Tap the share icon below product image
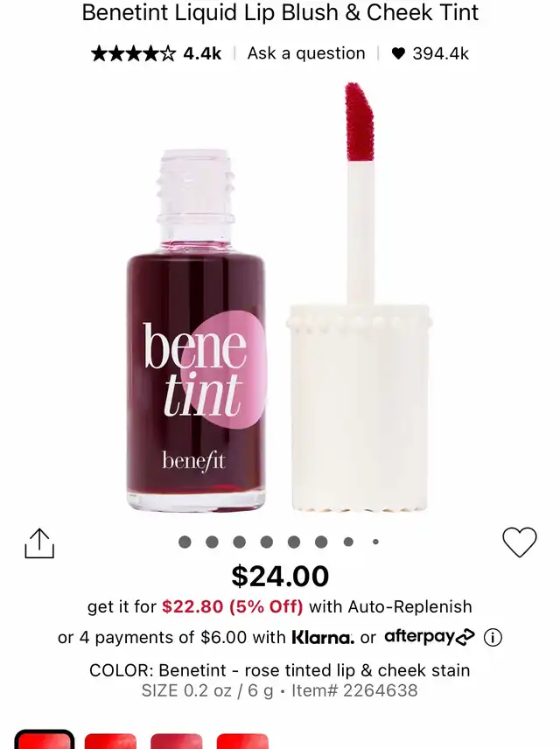The width and height of the screenshot is (560, 749). [39, 543]
